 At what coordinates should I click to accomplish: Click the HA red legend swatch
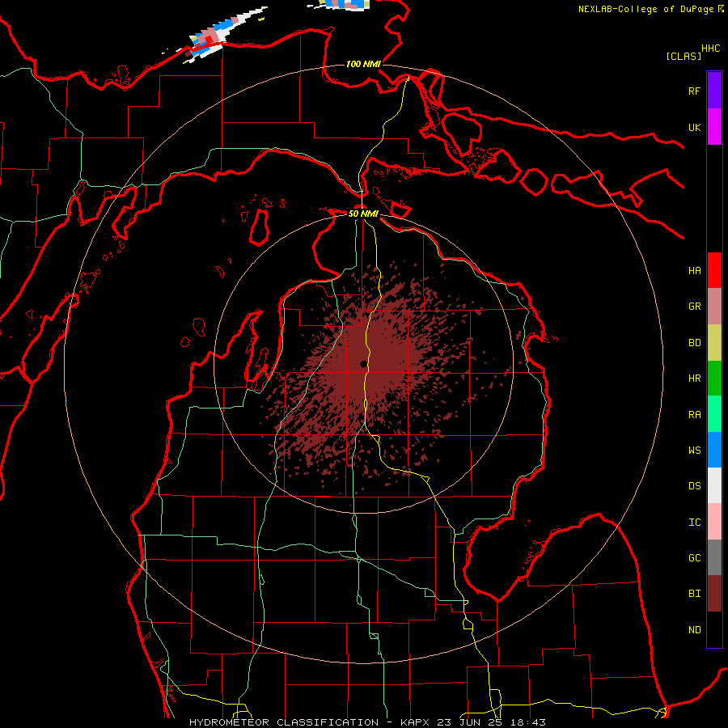714,270
